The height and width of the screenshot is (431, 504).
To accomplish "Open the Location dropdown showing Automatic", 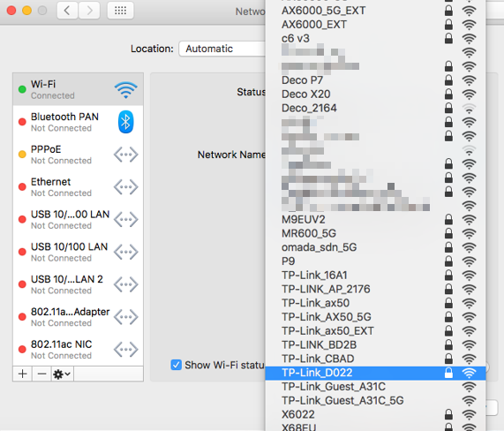I will [x=222, y=49].
